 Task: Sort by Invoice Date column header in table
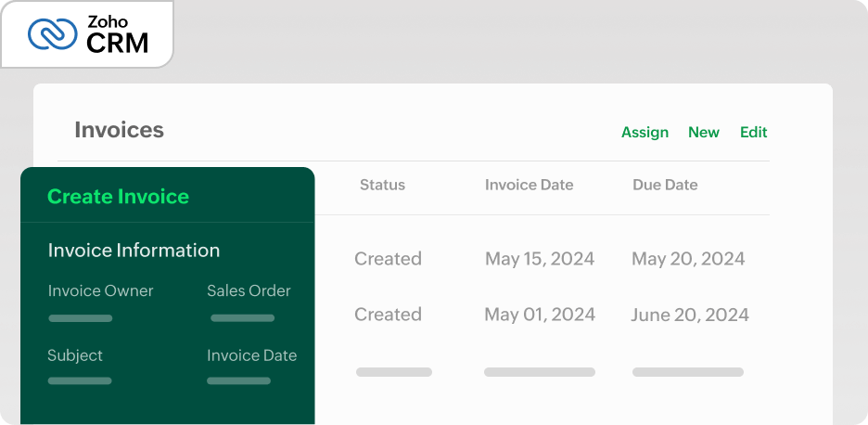click(529, 185)
